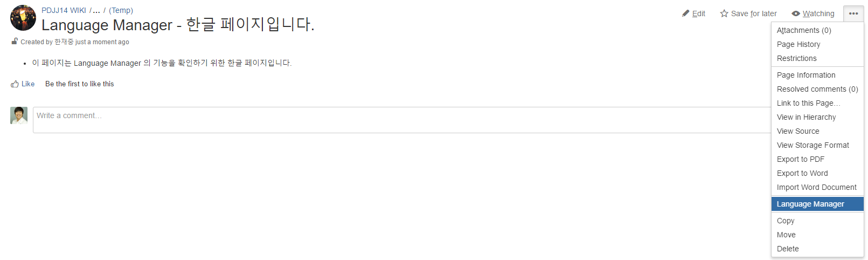Select View Storage Format option
The width and height of the screenshot is (868, 260).
click(x=813, y=145)
